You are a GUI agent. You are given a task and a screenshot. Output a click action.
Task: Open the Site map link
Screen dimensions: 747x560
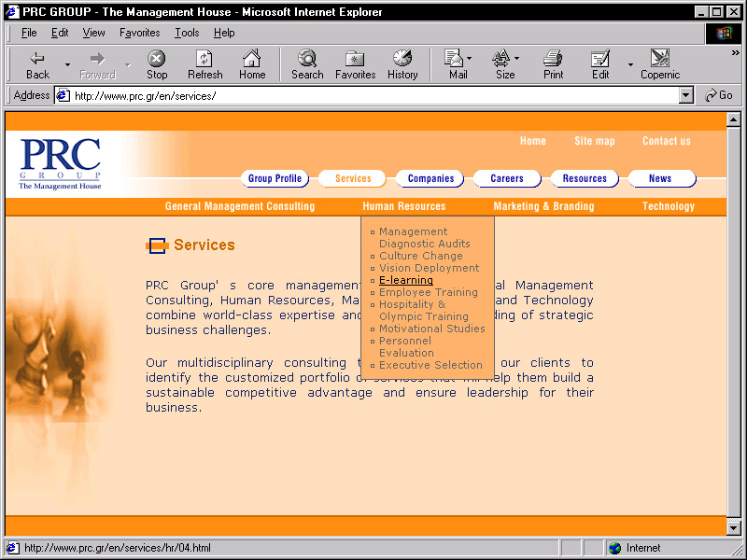point(595,141)
